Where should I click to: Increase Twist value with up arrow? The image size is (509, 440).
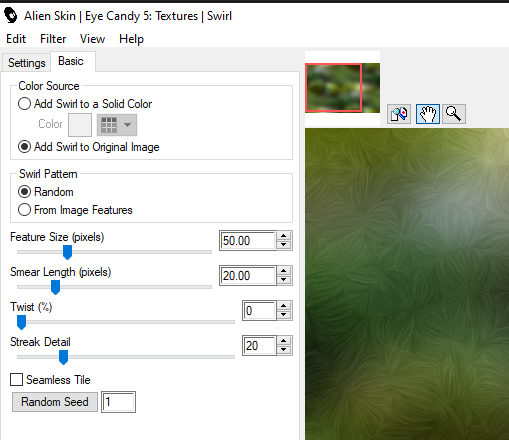[284, 306]
